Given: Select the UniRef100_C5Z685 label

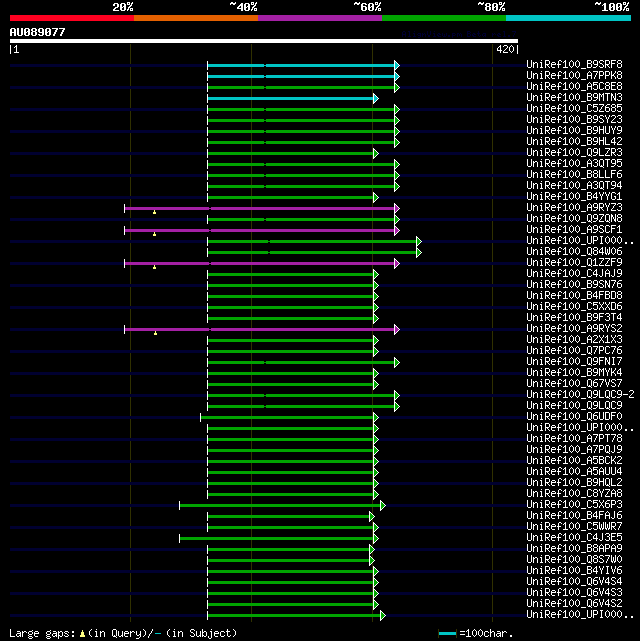Looking at the screenshot, I should [574, 109].
